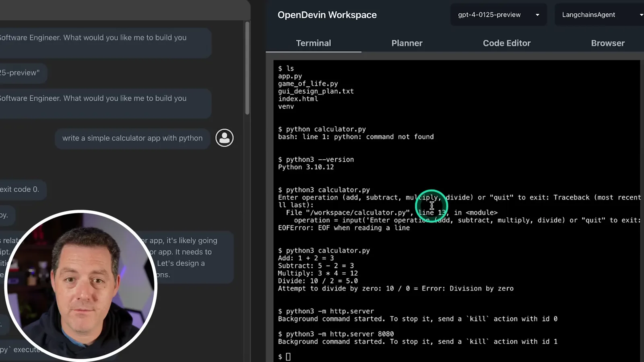Click the 'Divide: 10 / 2 = 5.0' line
This screenshot has width=644, height=362.
coord(318,281)
